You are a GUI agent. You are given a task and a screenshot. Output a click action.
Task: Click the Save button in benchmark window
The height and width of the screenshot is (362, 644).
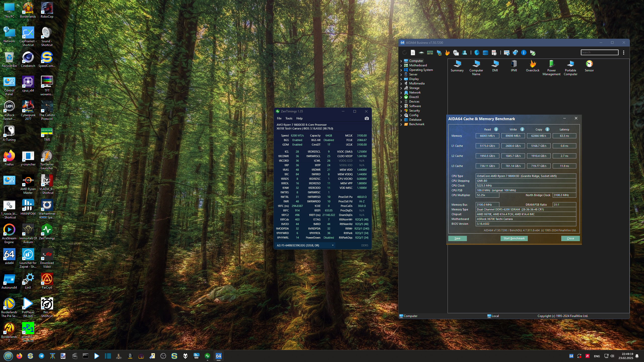point(457,238)
